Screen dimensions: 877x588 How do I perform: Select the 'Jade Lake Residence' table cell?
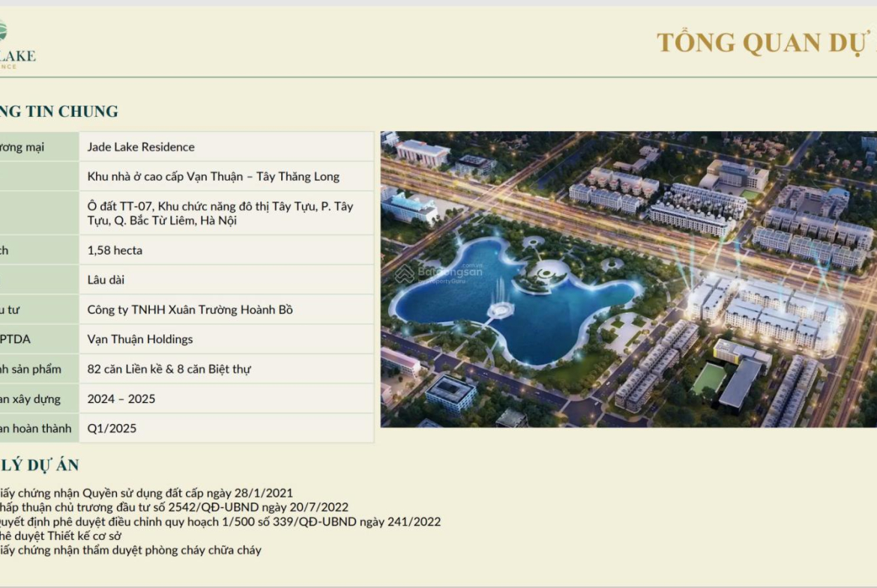(x=141, y=147)
